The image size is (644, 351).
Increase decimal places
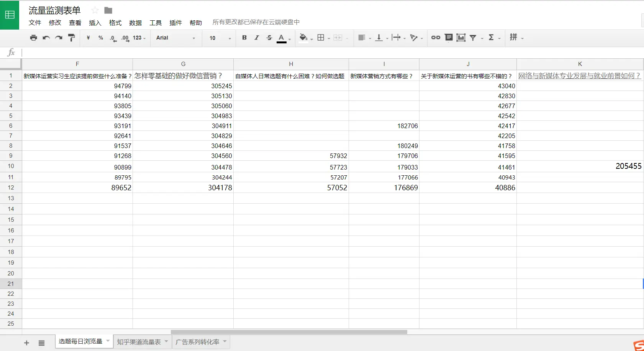[x=125, y=38]
